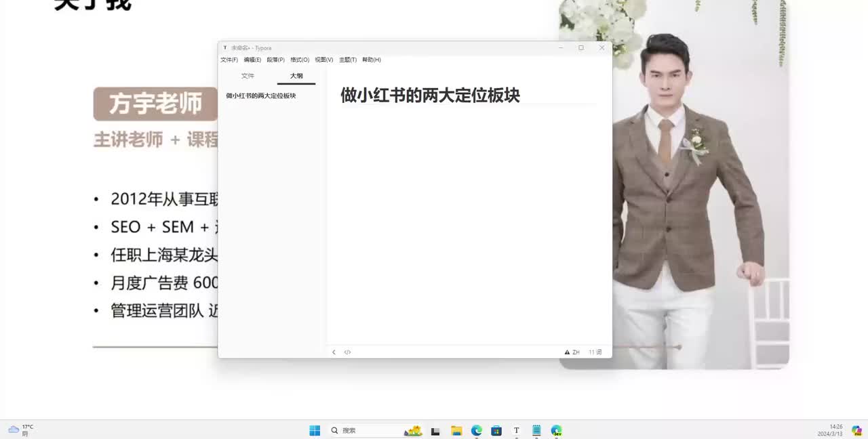Toggle source code mode icon
The image size is (868, 439).
[x=347, y=352]
